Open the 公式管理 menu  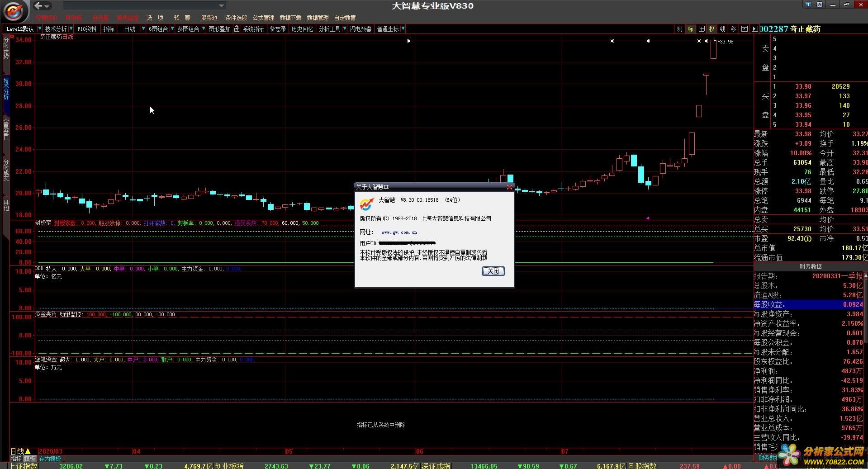264,18
